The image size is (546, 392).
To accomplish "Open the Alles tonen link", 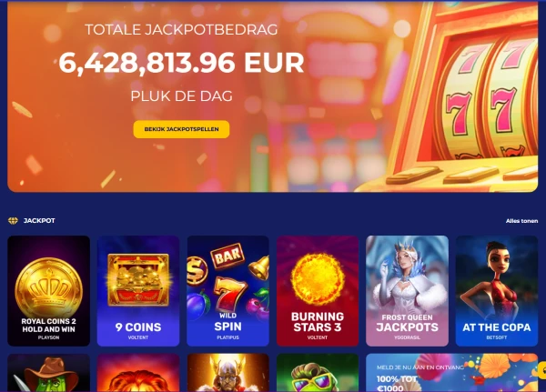I will [521, 221].
